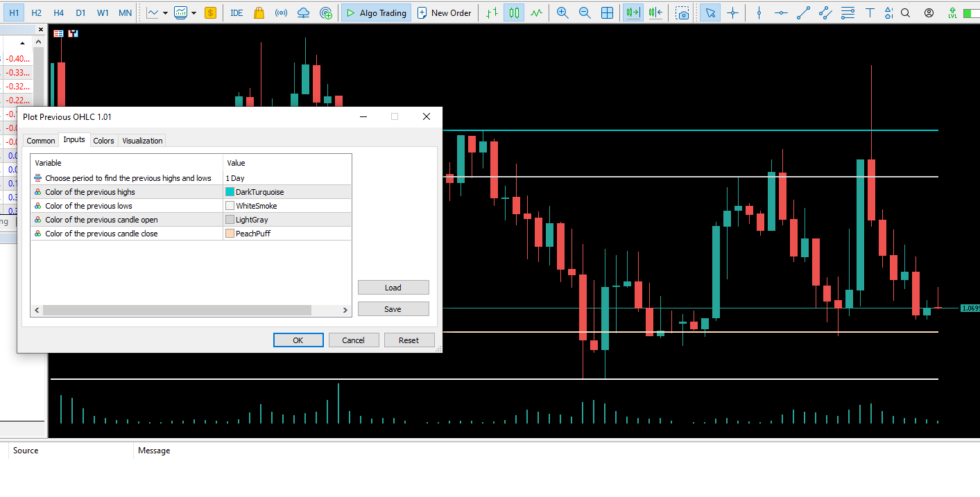The image size is (980, 497).
Task: Select the text insertion tool
Action: [x=868, y=12]
